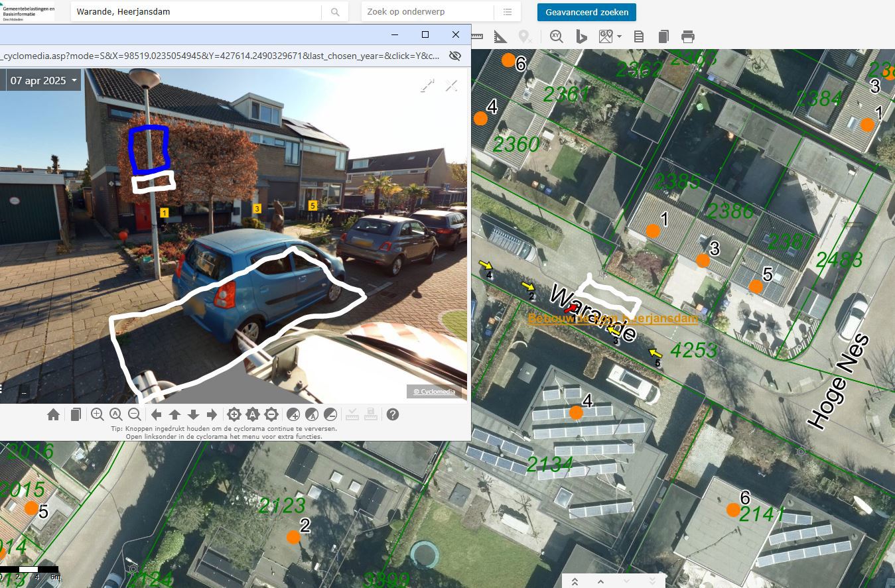The width and height of the screenshot is (895, 588).
Task: Open the 07 apr 2025 date dropdown
Action: [x=44, y=81]
